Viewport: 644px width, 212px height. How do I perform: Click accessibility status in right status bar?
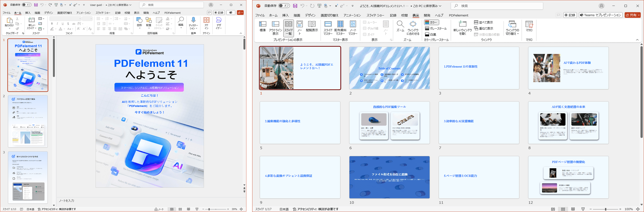point(316,209)
